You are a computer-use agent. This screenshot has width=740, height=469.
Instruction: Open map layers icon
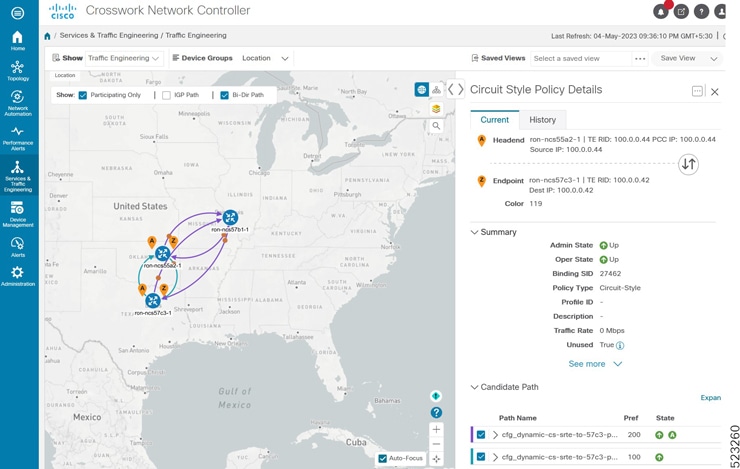coord(436,109)
